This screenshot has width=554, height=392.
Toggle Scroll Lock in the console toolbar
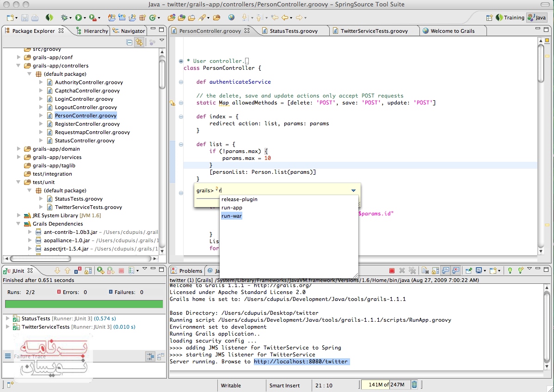(435, 270)
